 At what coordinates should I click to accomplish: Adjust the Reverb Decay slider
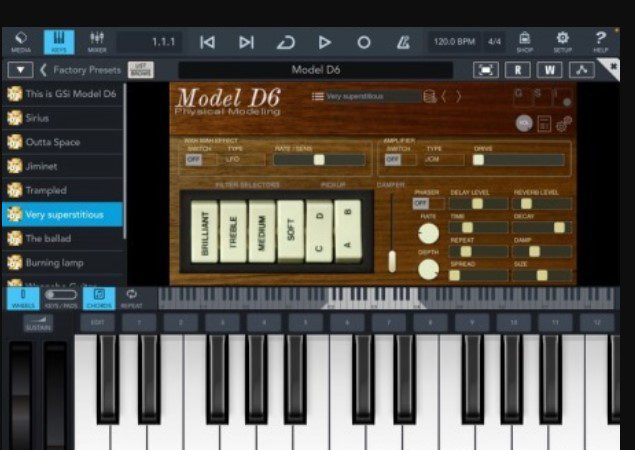542,227
